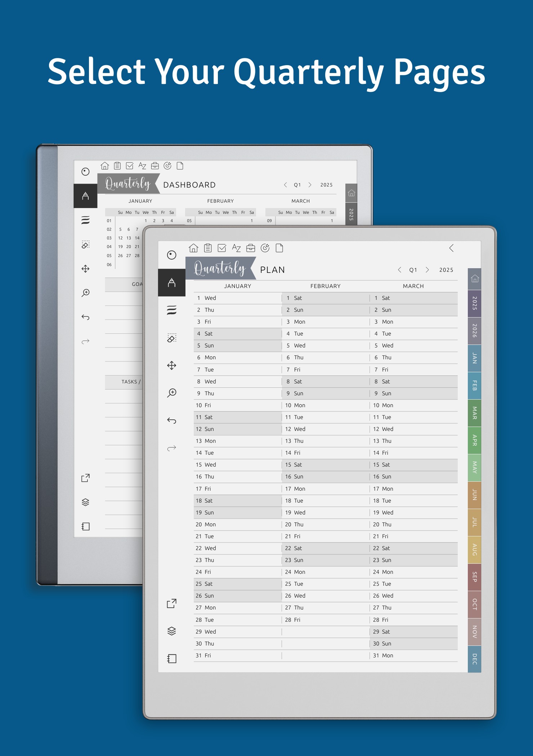Go to the previous quarter before Q1
The width and height of the screenshot is (533, 756).
(x=399, y=270)
